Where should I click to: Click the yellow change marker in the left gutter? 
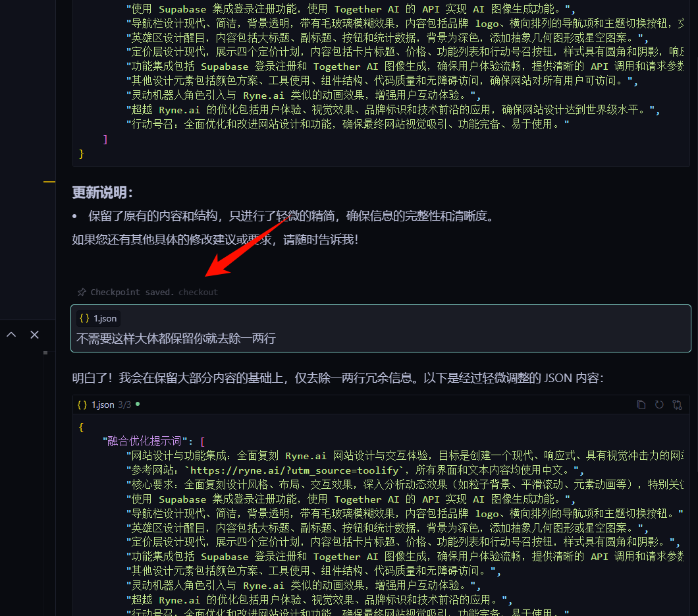[x=49, y=182]
